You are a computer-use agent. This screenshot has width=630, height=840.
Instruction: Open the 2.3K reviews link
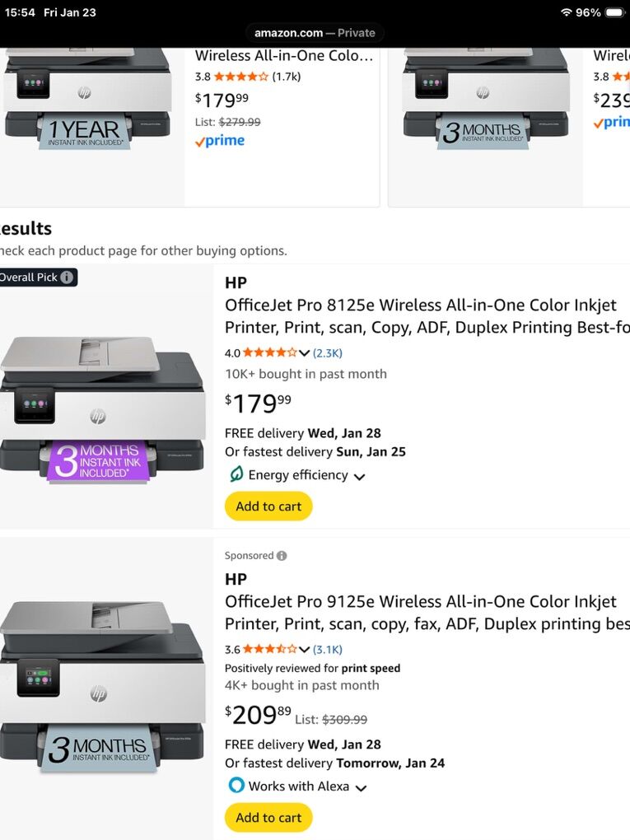(x=328, y=353)
